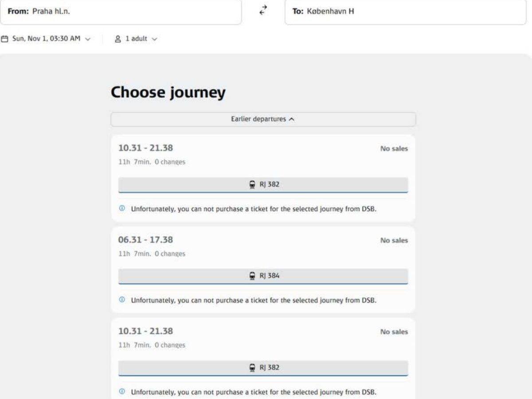Click info icon under first 10.31 journey
The width and height of the screenshot is (532, 399).
[122, 208]
